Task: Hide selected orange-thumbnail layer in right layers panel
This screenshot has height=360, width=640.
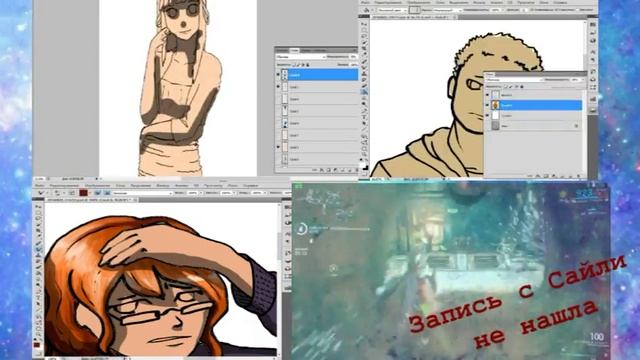Action: (487, 105)
